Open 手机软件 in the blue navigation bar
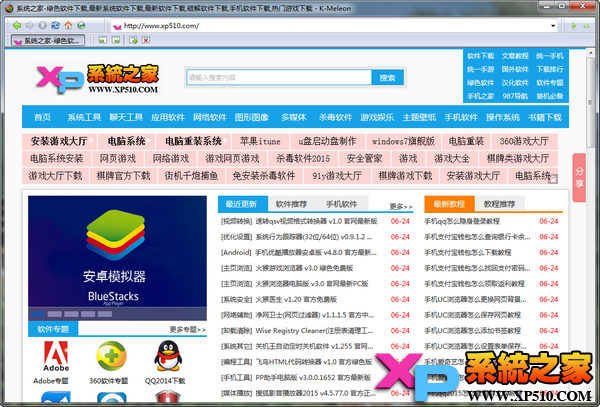 click(461, 117)
